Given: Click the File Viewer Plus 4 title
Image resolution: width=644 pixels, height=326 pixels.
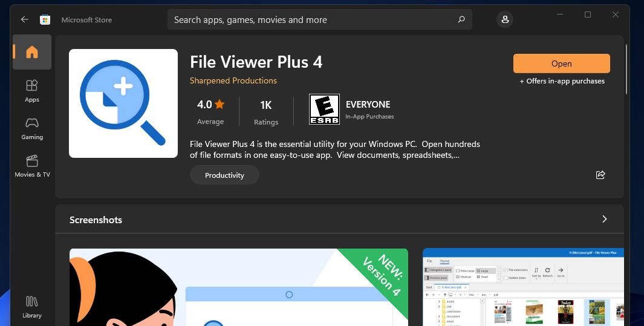Looking at the screenshot, I should tap(256, 62).
